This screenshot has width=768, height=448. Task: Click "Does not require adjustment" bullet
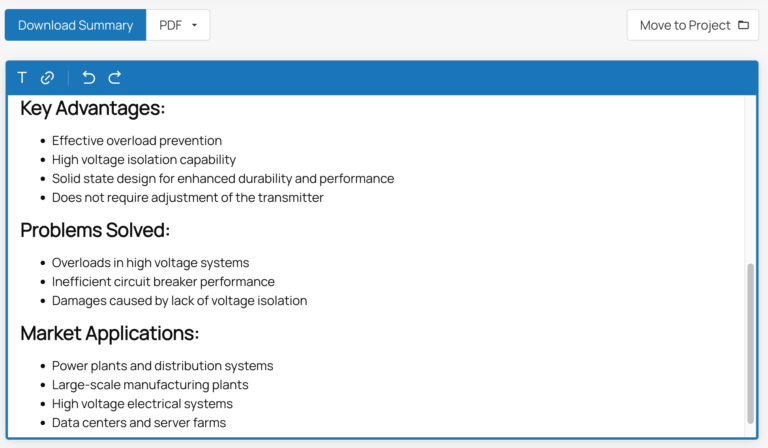[188, 198]
